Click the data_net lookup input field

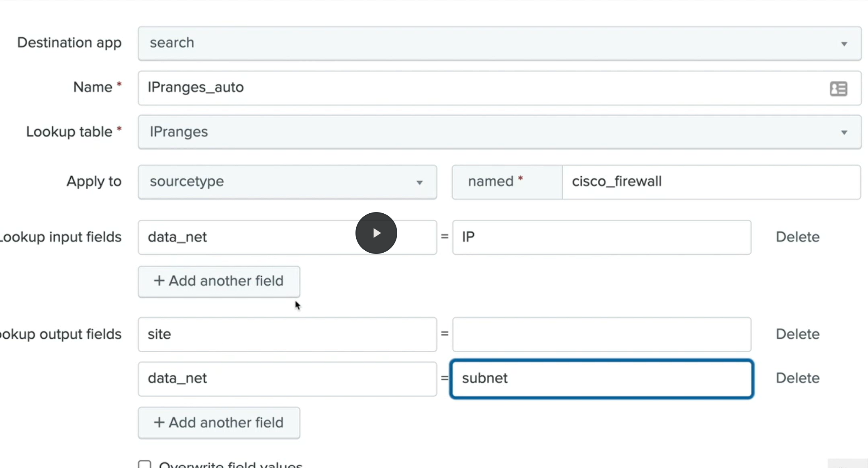(x=241, y=237)
